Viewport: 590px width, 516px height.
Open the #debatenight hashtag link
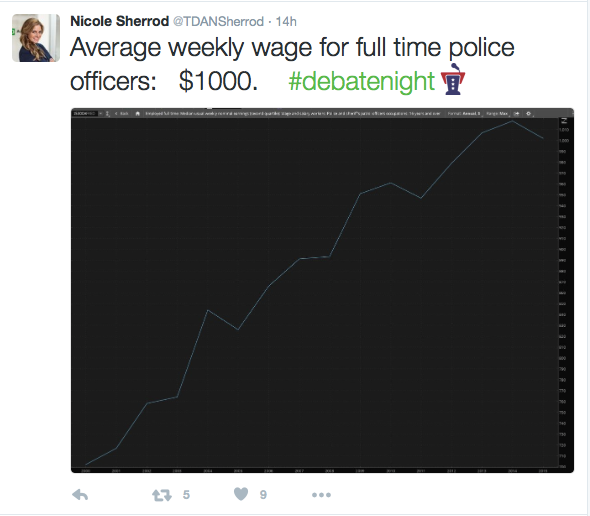[362, 81]
